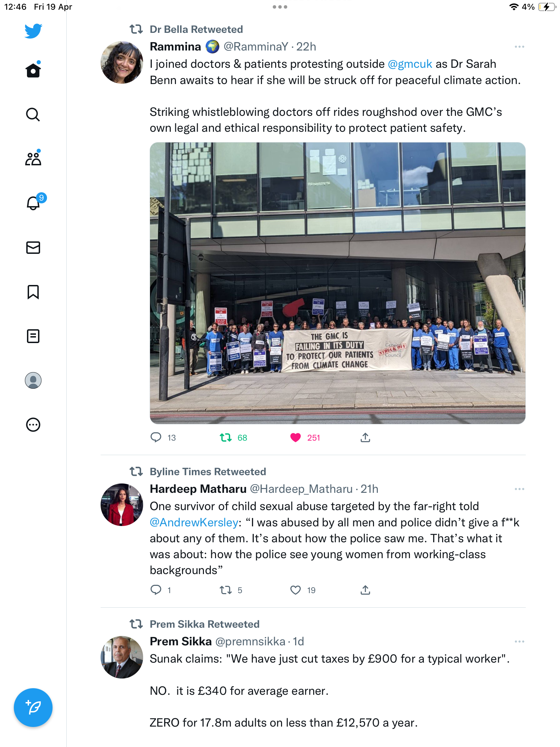Viewport: 560px width, 747px height.
Task: Open the Home timeline icon
Action: 33,70
